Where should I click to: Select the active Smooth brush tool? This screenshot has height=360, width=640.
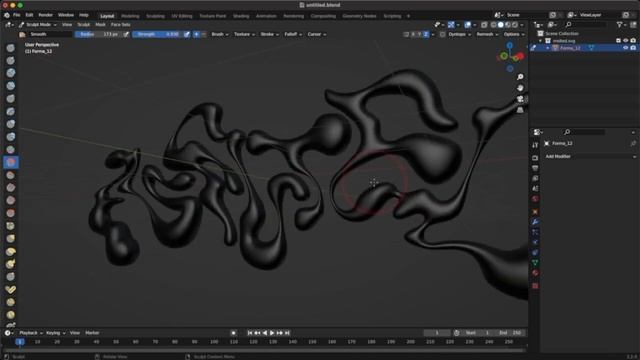pyautogui.click(x=11, y=162)
